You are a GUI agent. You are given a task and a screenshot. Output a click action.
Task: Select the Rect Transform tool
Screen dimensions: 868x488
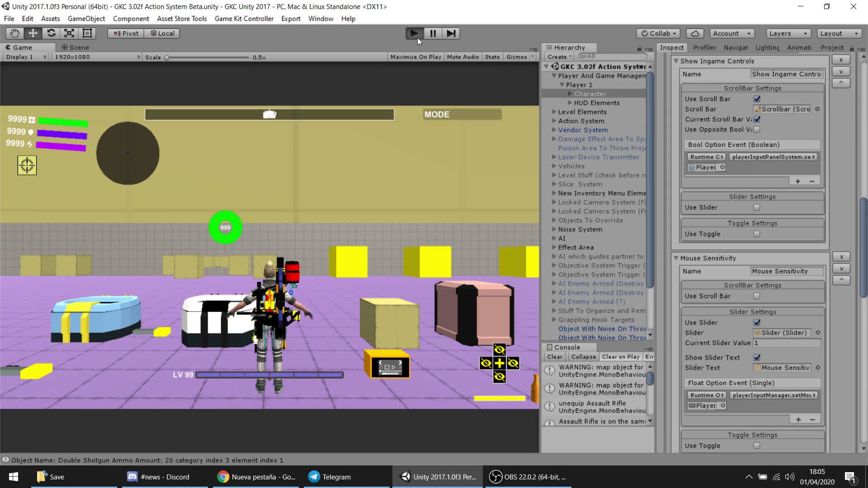pyautogui.click(x=87, y=33)
